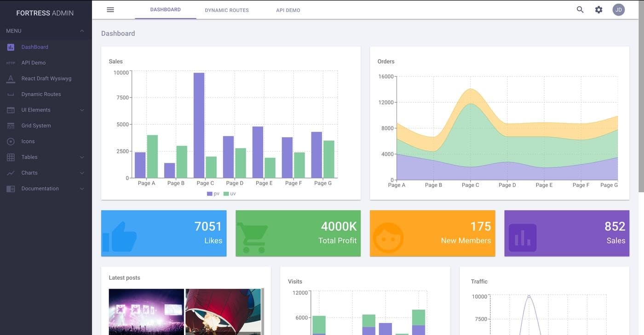Click the hamburger menu icon
The width and height of the screenshot is (644, 335).
(x=110, y=10)
